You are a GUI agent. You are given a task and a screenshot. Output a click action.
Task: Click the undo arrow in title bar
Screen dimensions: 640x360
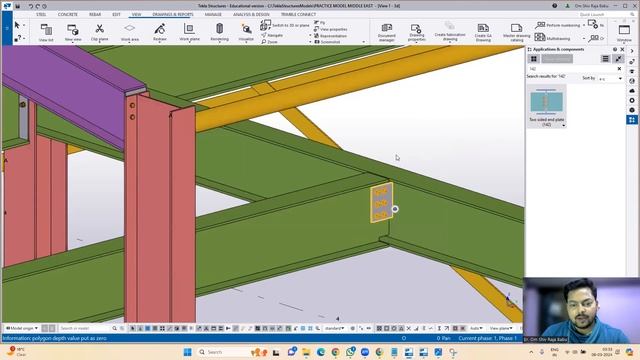point(31,6)
